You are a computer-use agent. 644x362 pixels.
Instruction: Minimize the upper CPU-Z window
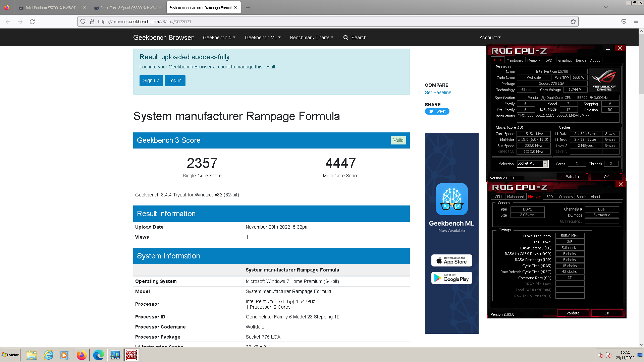(x=608, y=49)
